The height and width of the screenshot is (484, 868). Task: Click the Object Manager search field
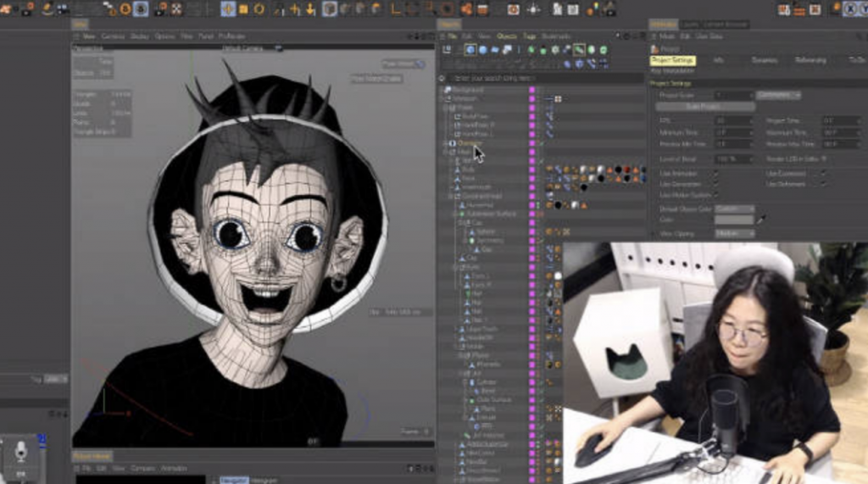click(x=545, y=78)
